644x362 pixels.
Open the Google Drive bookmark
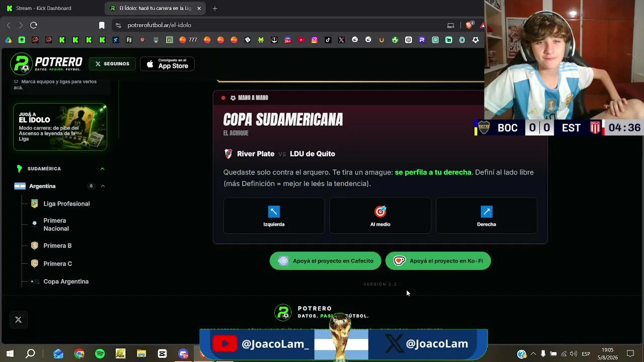click(x=9, y=40)
